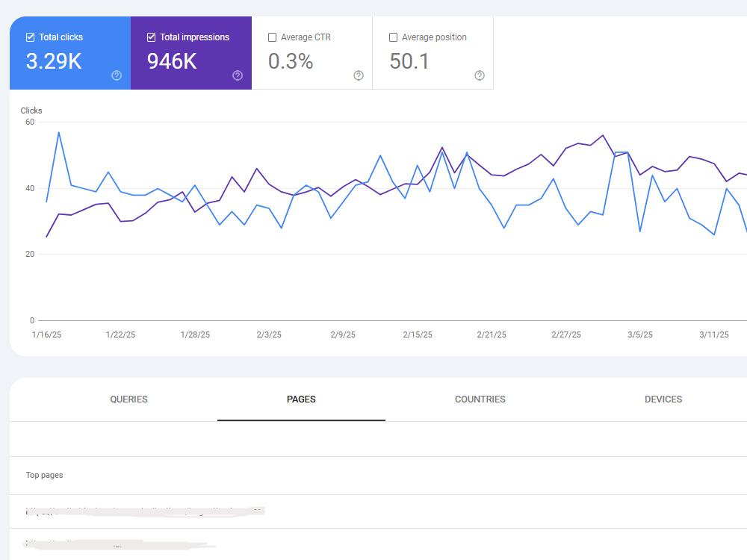Click the 2/9/25 date axis label
Screen dimensions: 747x560
[343, 335]
